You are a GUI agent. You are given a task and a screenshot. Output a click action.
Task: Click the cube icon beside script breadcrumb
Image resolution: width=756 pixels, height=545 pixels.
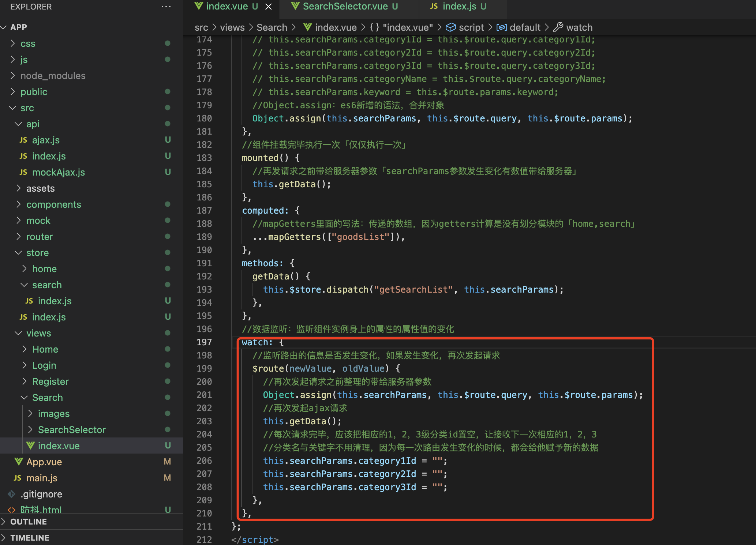[x=451, y=27]
